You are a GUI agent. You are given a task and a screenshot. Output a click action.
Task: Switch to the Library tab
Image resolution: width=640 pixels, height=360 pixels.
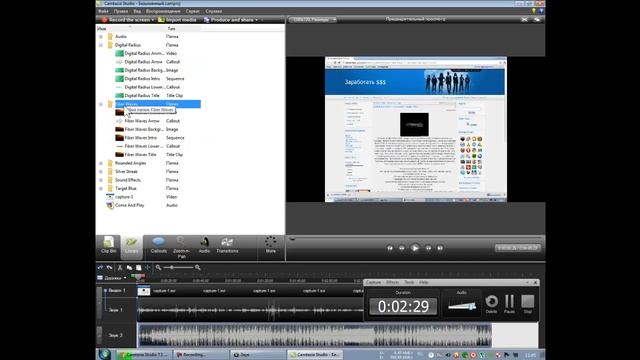[x=131, y=246]
